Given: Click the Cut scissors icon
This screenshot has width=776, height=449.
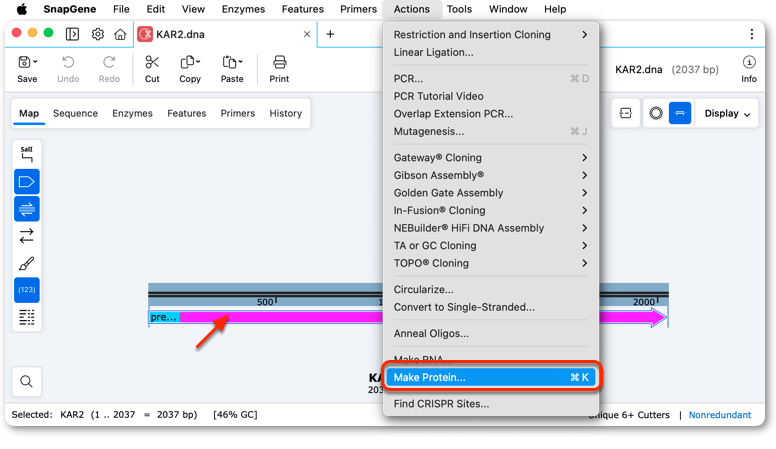Looking at the screenshot, I should point(152,62).
